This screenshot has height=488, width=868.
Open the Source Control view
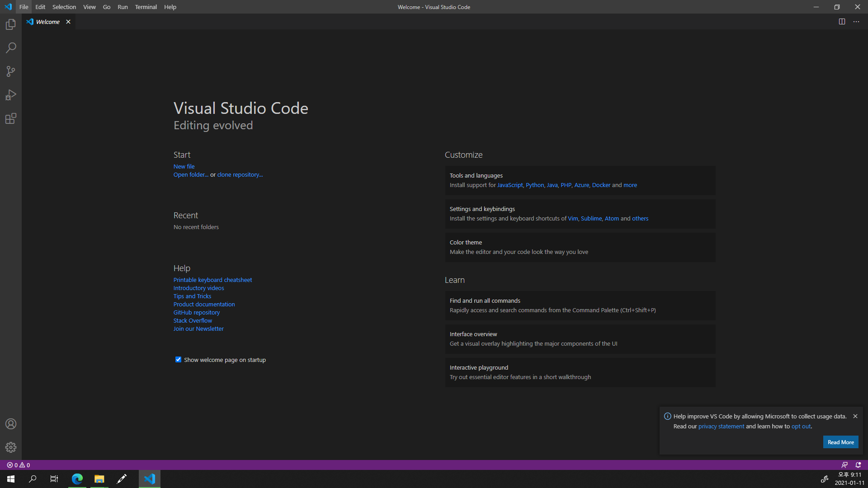point(11,71)
